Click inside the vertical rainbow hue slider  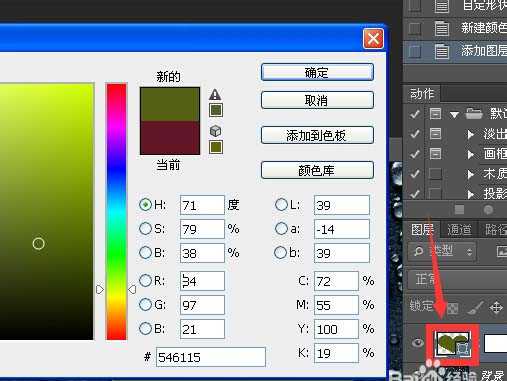pyautogui.click(x=116, y=211)
